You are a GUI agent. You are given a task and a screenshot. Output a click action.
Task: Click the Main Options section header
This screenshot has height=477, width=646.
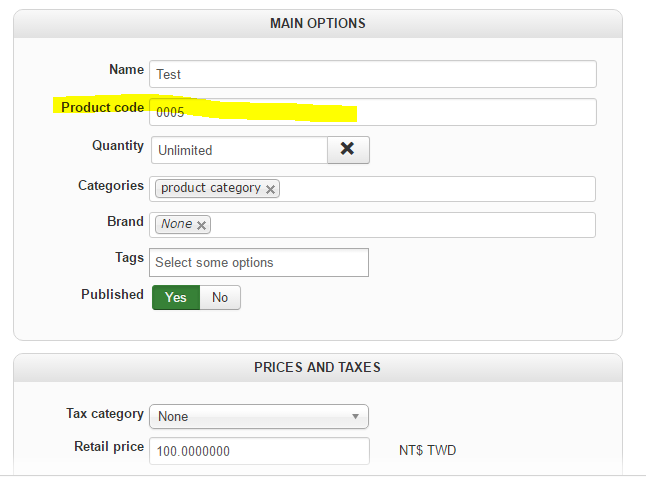tap(318, 23)
